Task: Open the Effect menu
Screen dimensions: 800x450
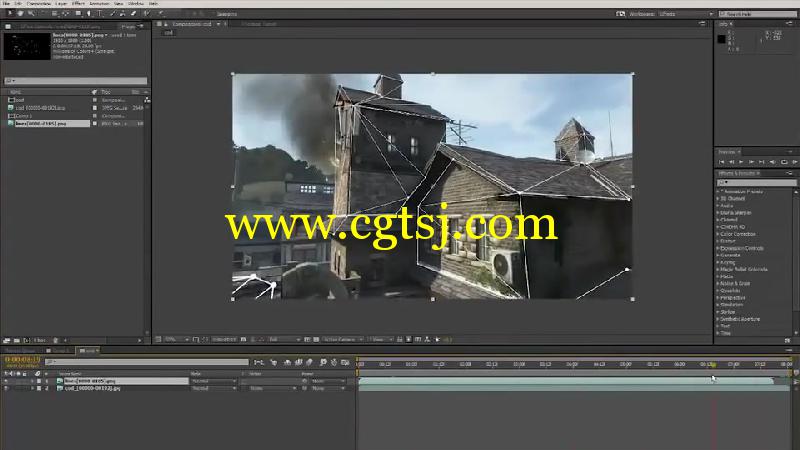Action: point(78,4)
